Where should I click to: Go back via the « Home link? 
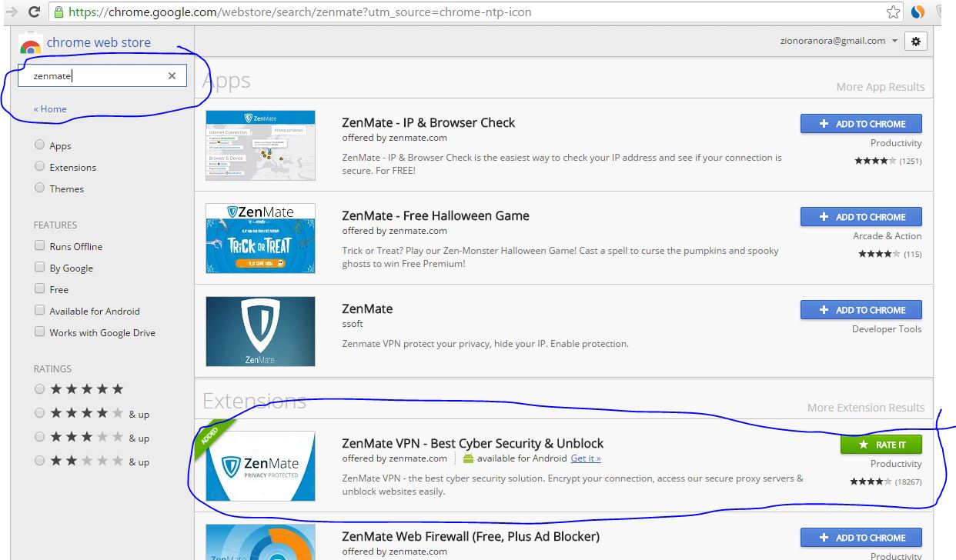point(50,109)
